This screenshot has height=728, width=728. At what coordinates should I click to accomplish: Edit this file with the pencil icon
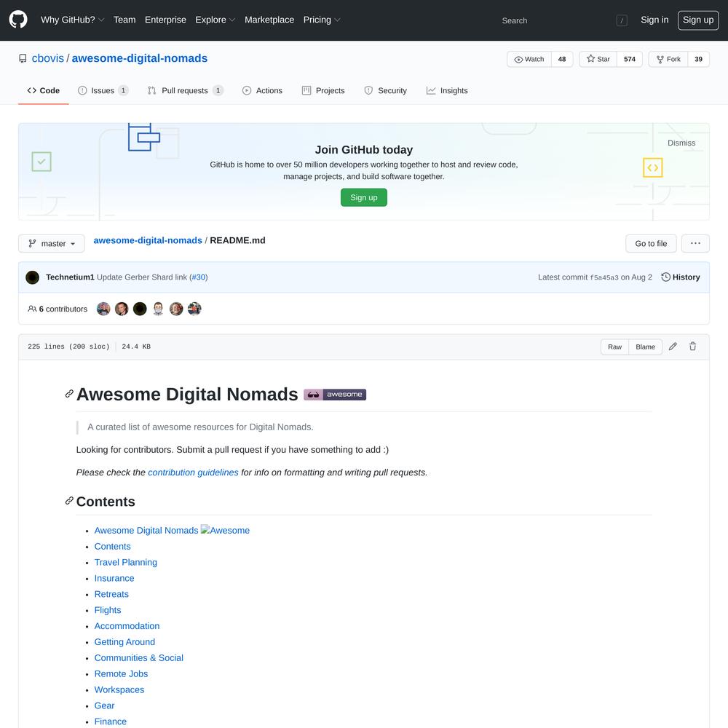pyautogui.click(x=673, y=347)
